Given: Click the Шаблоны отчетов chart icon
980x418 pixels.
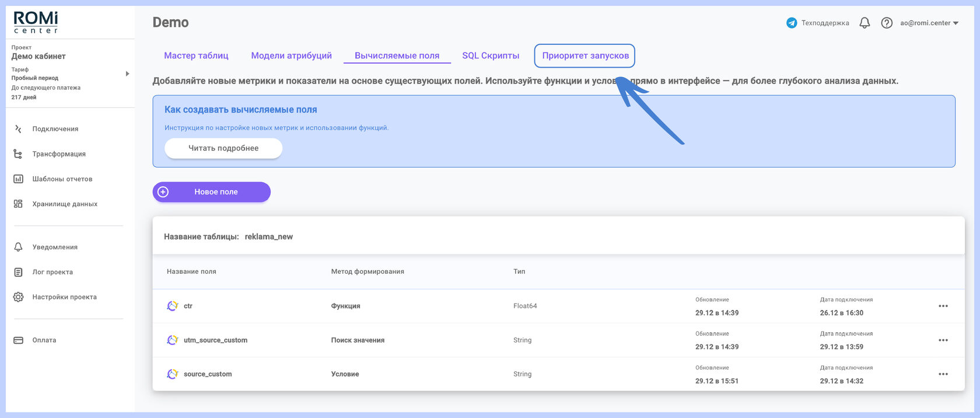Looking at the screenshot, I should [x=18, y=179].
